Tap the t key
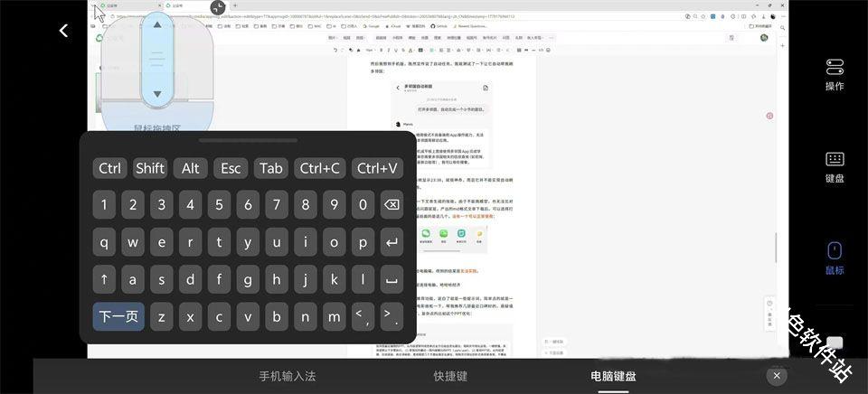Image resolution: width=868 pixels, height=394 pixels. [219, 242]
